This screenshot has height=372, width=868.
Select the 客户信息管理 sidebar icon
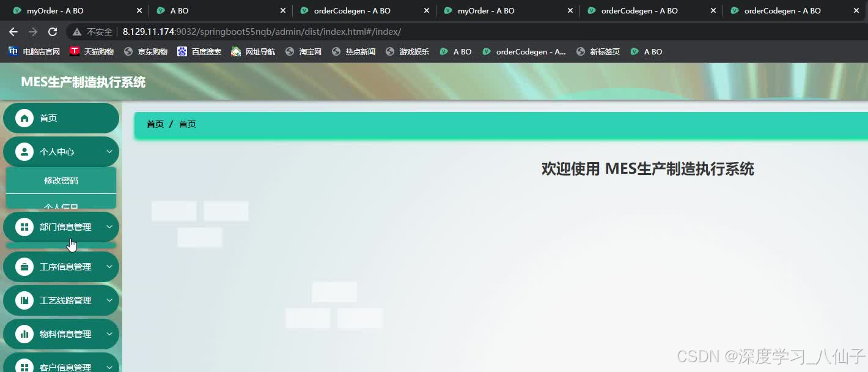[24, 364]
